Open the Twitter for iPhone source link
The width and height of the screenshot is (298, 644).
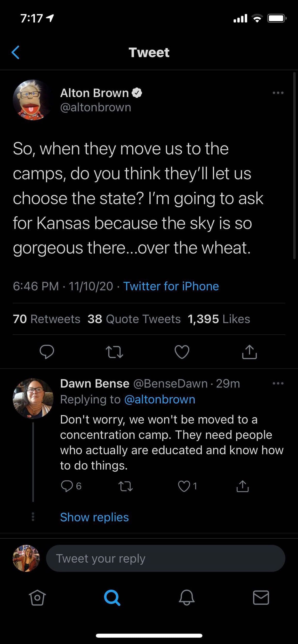pos(171,286)
